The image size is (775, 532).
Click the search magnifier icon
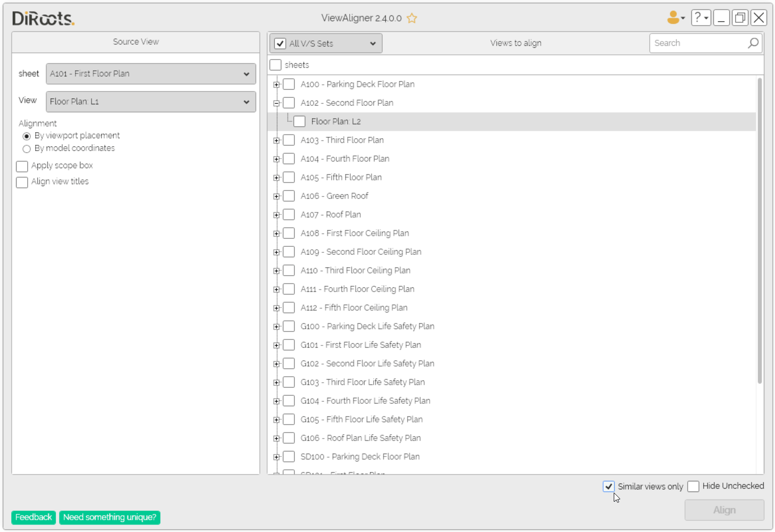coord(753,43)
